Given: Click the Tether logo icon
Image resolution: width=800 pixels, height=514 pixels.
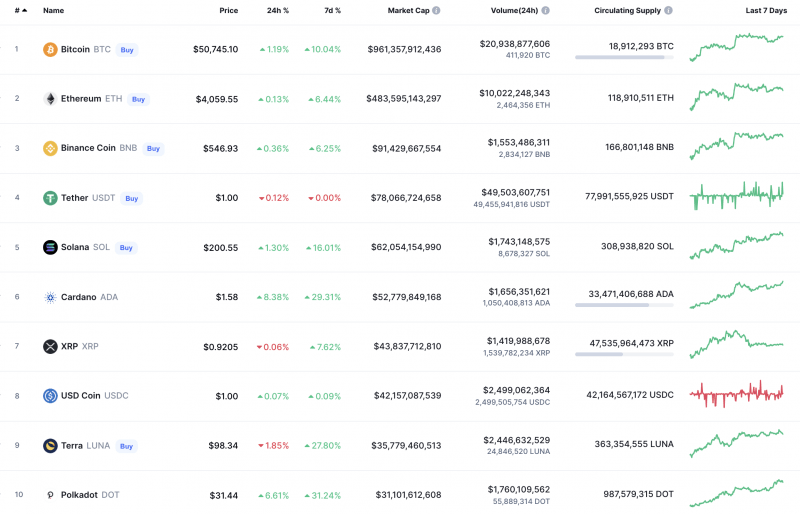Looking at the screenshot, I should tap(50, 198).
